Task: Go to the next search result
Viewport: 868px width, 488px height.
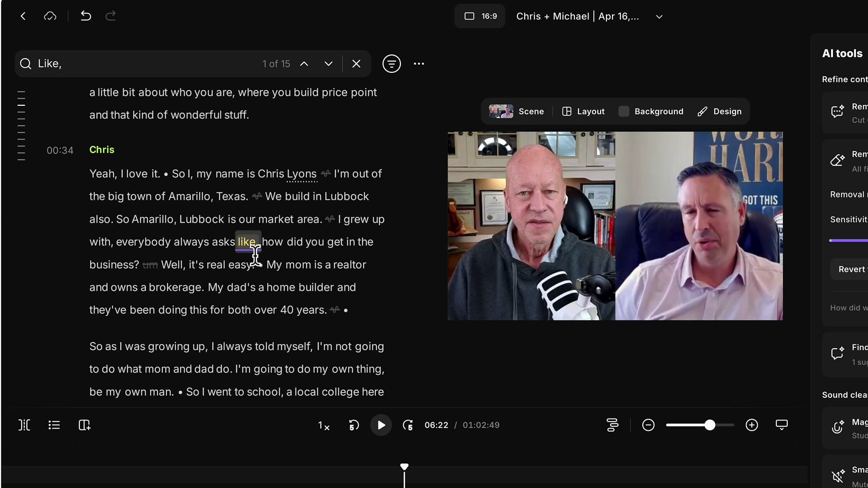Action: coord(329,64)
